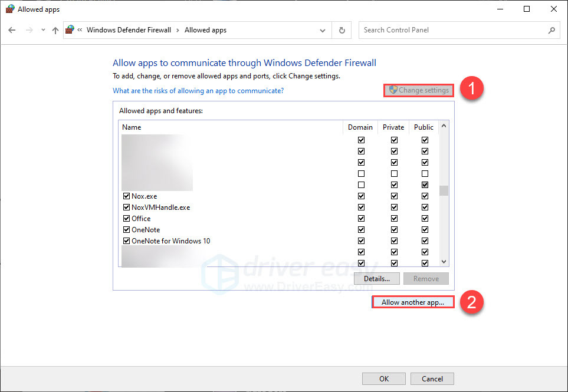Viewport: 568px width, 392px height.
Task: Click the list scrollbar down arrow
Action: point(444,262)
